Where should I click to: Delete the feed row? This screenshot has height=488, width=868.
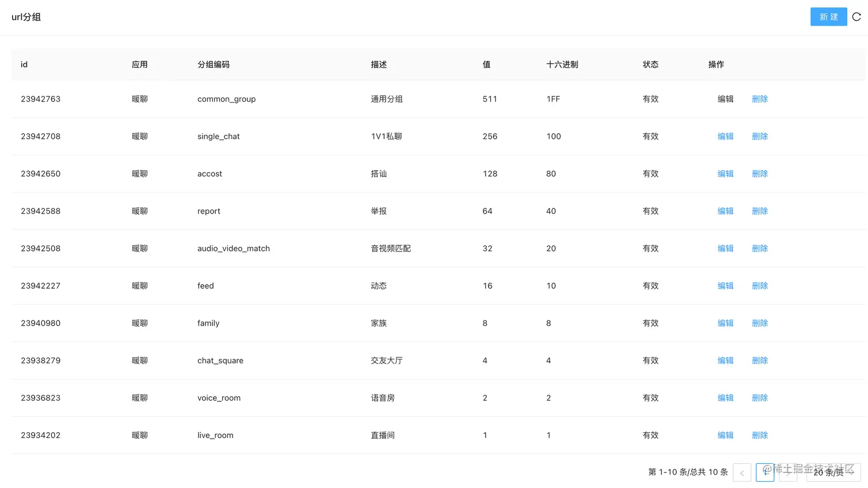pos(760,285)
